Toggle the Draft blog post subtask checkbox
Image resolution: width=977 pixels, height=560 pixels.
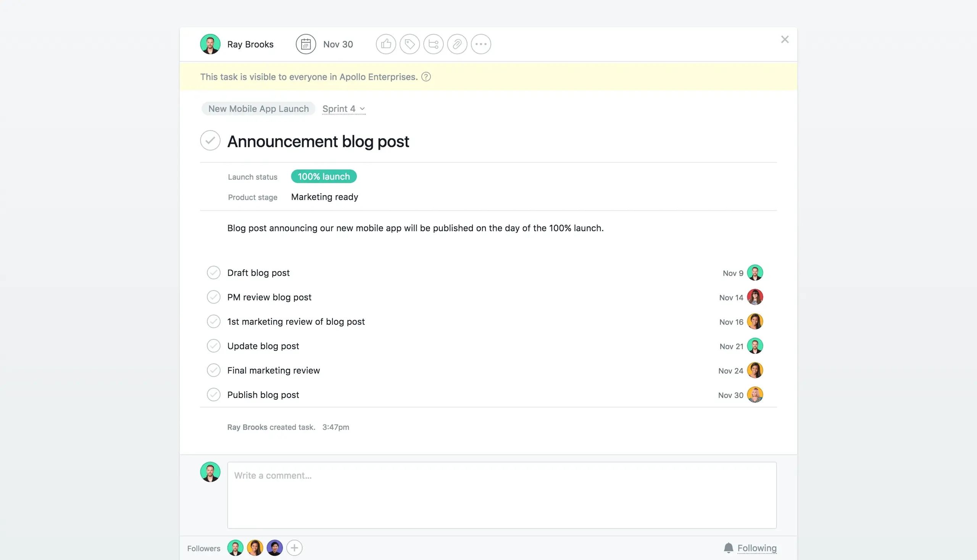tap(213, 272)
